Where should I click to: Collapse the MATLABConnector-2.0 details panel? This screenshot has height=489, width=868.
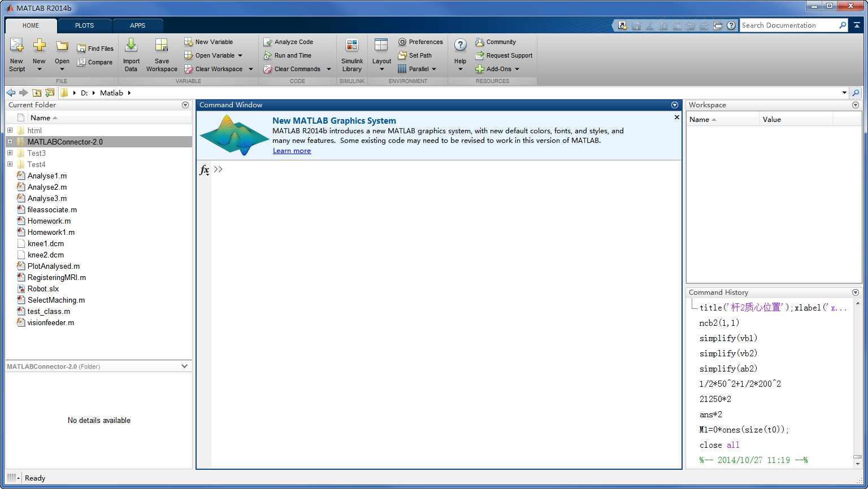184,366
